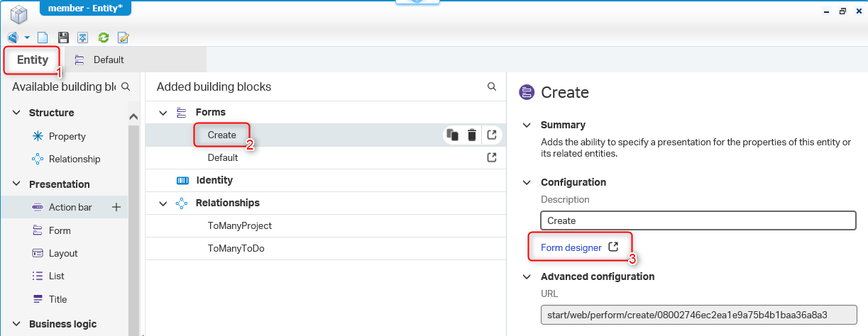Viewport: 868px width, 336px height.
Task: Click the Description input field
Action: pos(698,220)
